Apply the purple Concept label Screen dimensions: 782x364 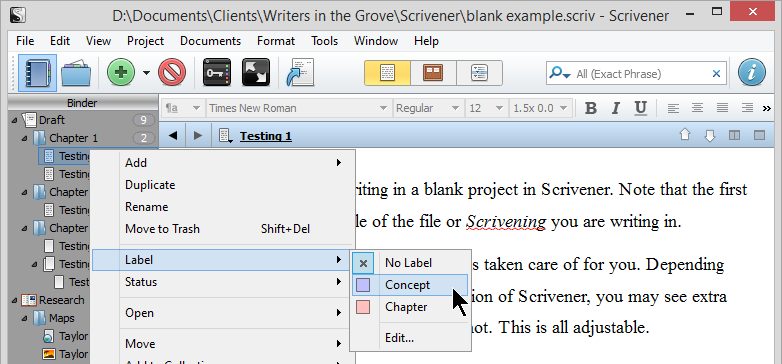click(x=410, y=285)
